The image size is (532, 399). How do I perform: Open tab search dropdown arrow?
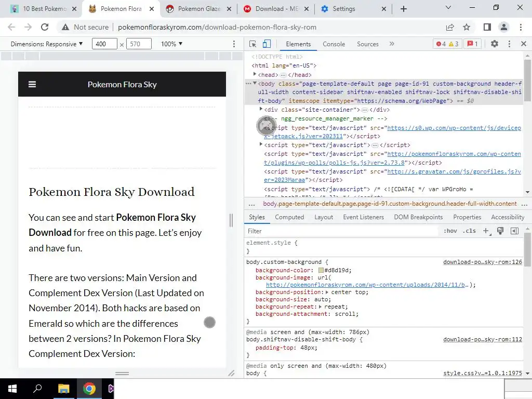(448, 7)
